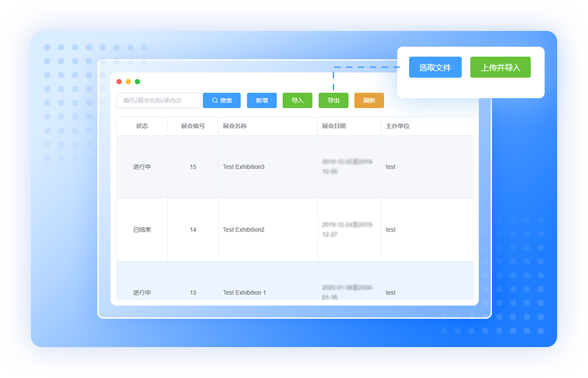This screenshot has width=588, height=378.
Task: Click the 选取文件 choose file button
Action: pyautogui.click(x=435, y=67)
